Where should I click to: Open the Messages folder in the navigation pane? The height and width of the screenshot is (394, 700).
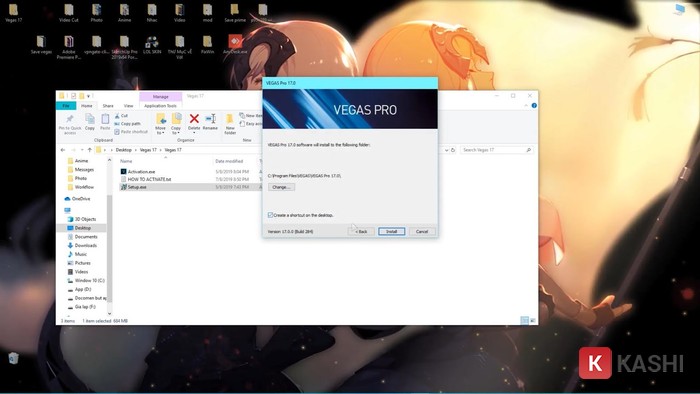84,170
